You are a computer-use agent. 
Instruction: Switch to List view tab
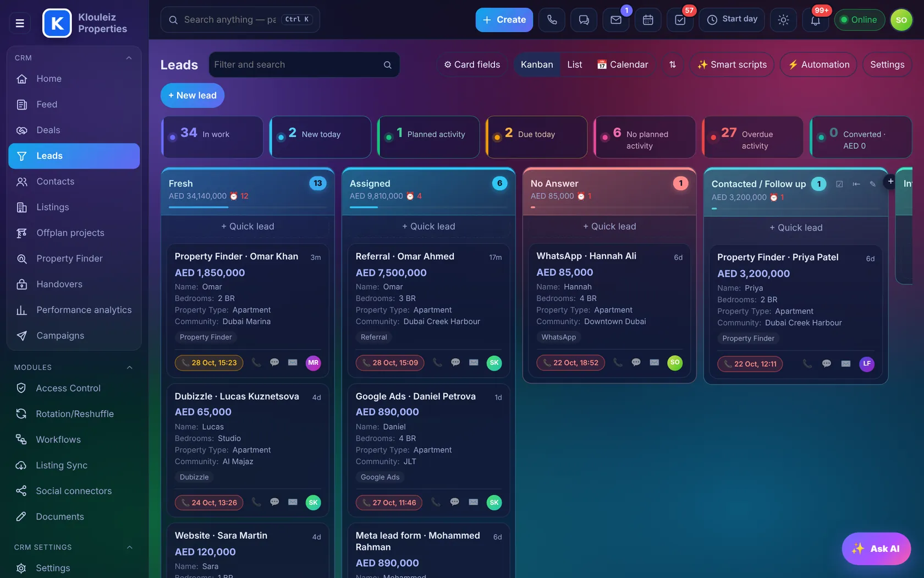click(574, 64)
